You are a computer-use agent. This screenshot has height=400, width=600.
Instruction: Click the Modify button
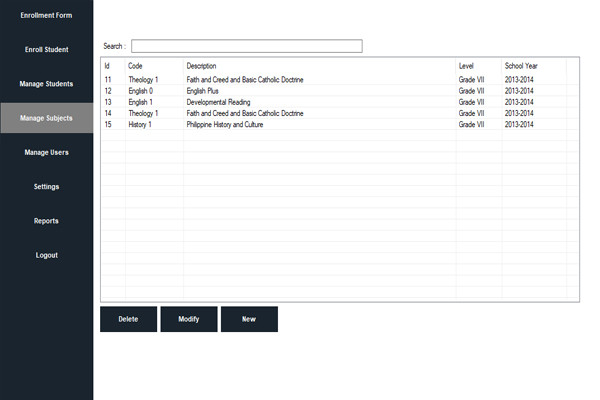pos(189,319)
